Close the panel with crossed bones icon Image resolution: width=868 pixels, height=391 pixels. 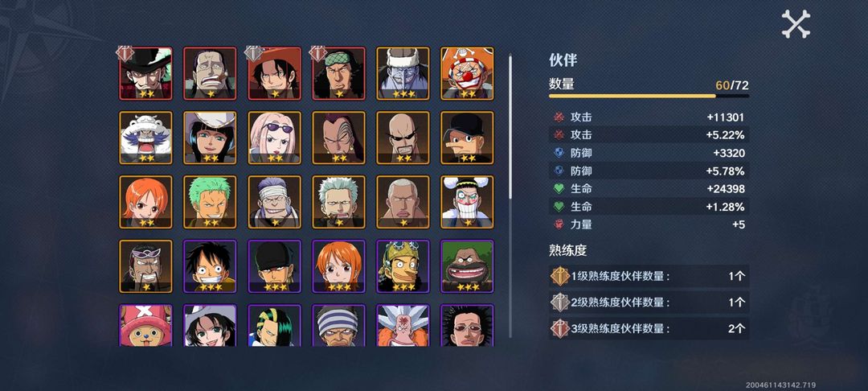click(x=796, y=24)
